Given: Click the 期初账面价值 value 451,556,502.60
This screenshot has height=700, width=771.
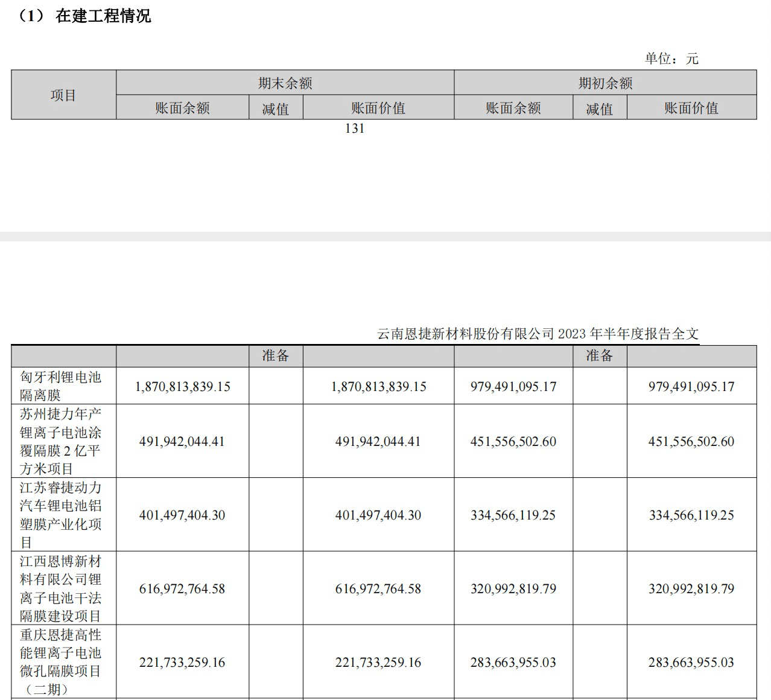Looking at the screenshot, I should (x=691, y=441).
